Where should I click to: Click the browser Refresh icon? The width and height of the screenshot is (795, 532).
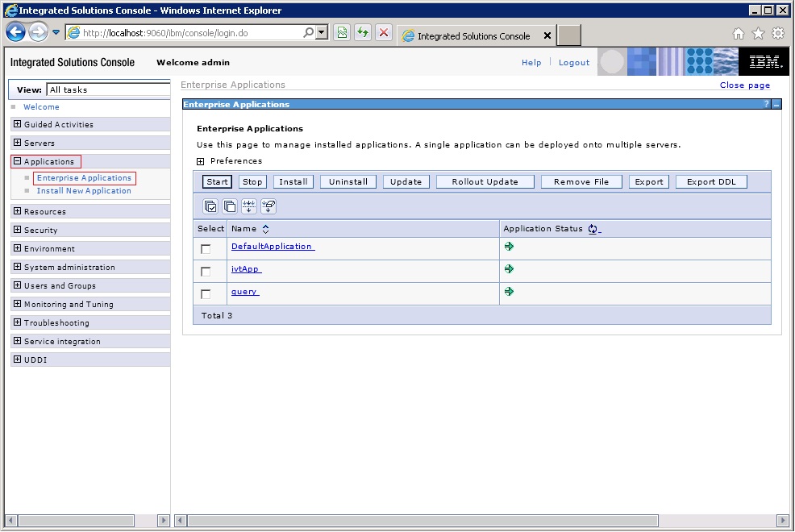363,33
